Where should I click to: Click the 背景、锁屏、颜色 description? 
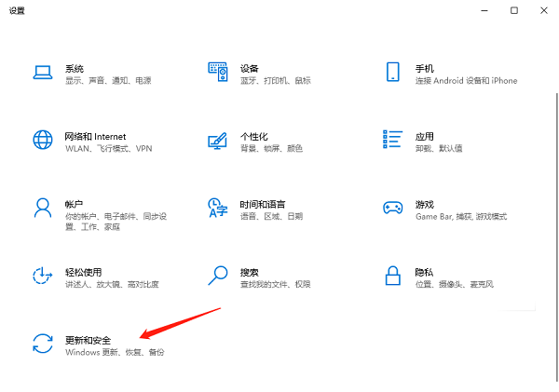coord(272,149)
